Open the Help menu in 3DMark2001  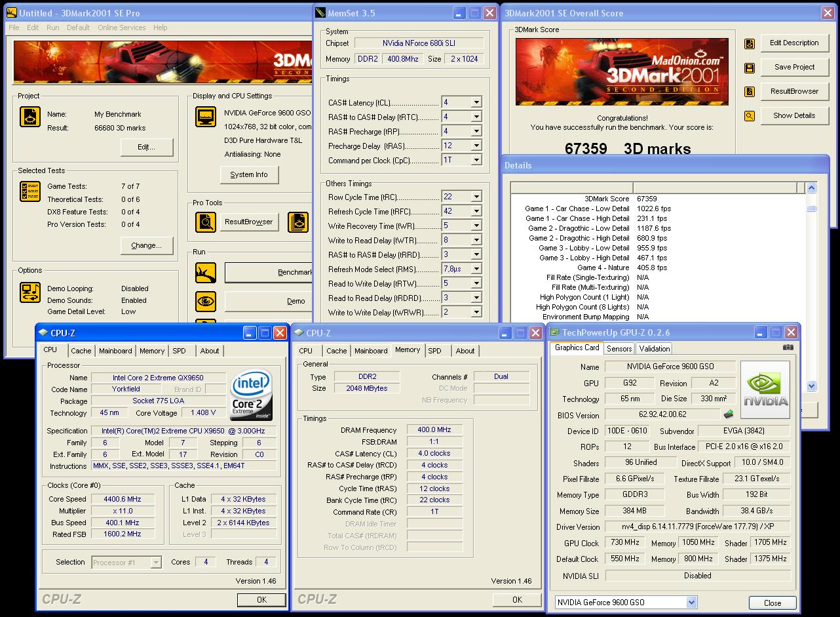tap(160, 28)
